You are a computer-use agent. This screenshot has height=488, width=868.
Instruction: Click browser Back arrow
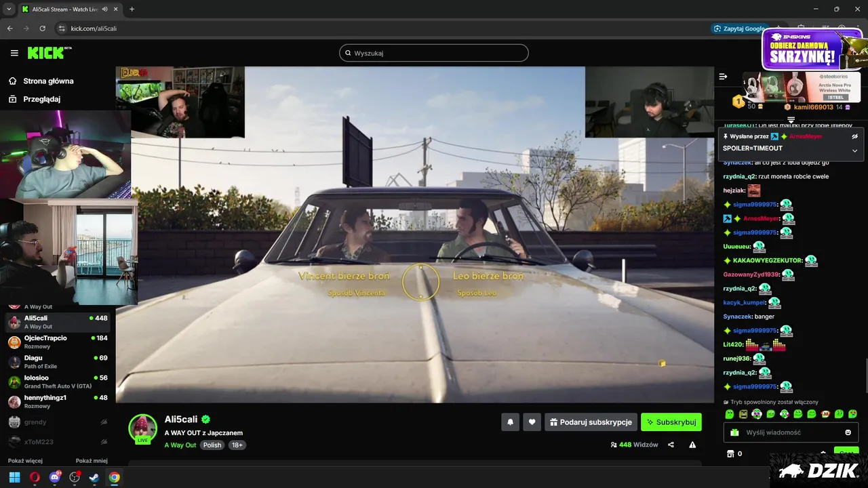coord(9,28)
